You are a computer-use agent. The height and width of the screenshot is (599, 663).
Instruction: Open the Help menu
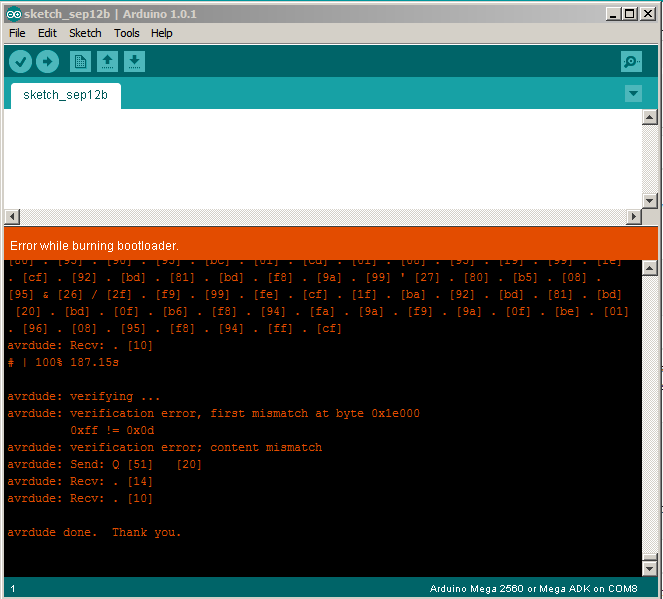tap(162, 33)
